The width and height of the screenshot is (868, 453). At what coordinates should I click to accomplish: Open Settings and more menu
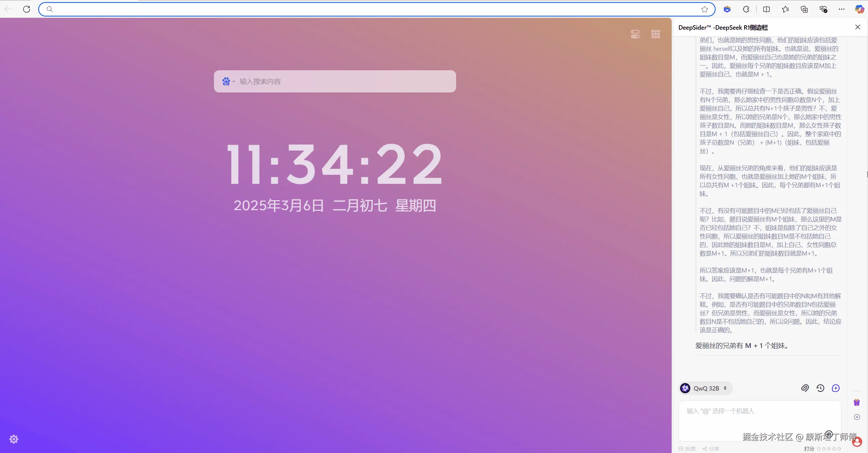(841, 9)
